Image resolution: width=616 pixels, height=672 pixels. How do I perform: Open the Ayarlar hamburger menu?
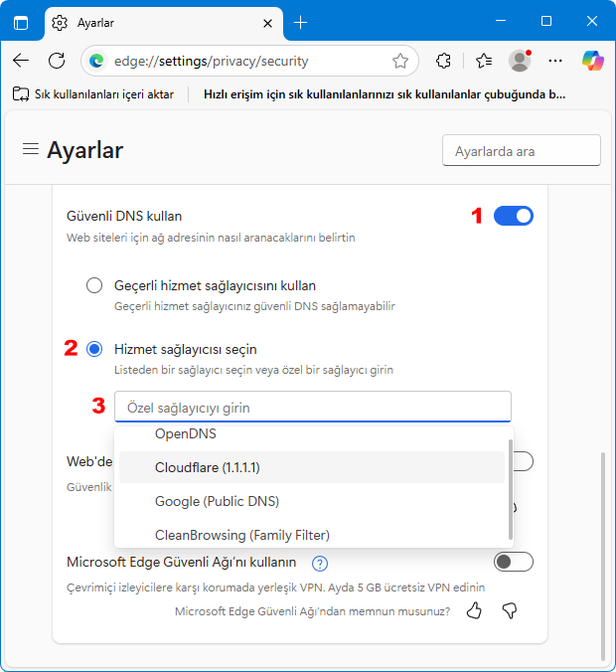[x=31, y=149]
